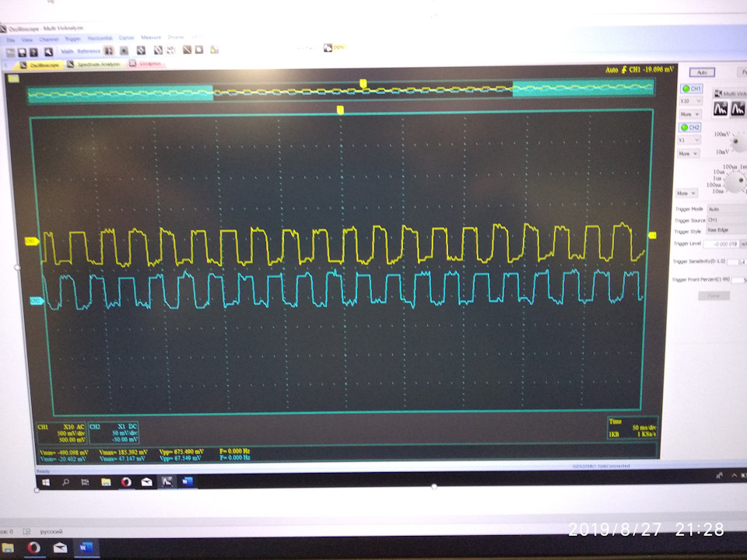Image resolution: width=747 pixels, height=560 pixels.
Task: Click the four-arrows fit toolbar icon
Action: coord(170,50)
